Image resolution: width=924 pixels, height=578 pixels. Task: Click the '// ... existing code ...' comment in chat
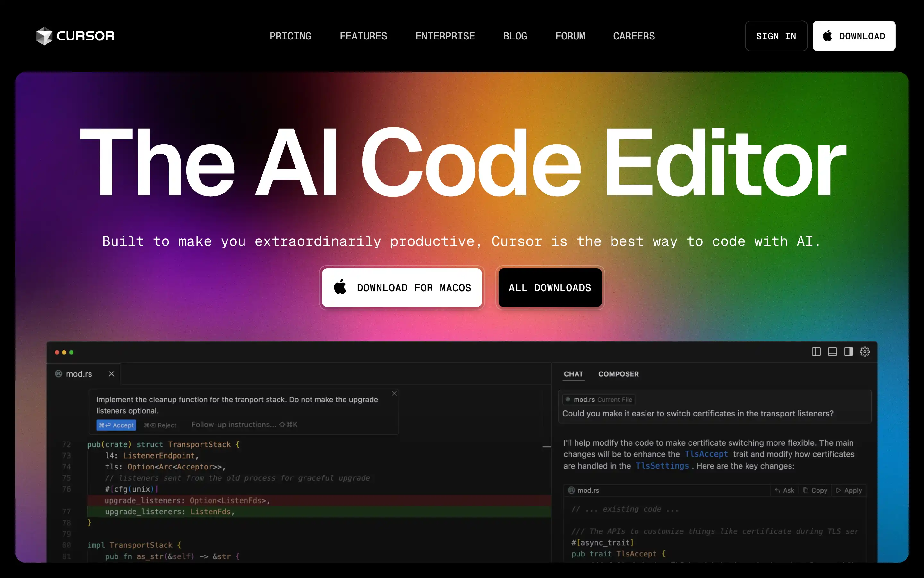(x=625, y=509)
